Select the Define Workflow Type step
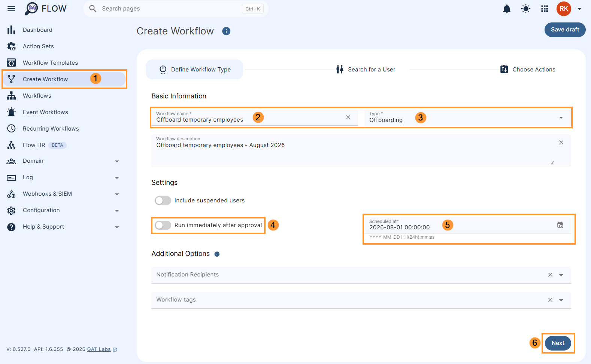 [194, 69]
